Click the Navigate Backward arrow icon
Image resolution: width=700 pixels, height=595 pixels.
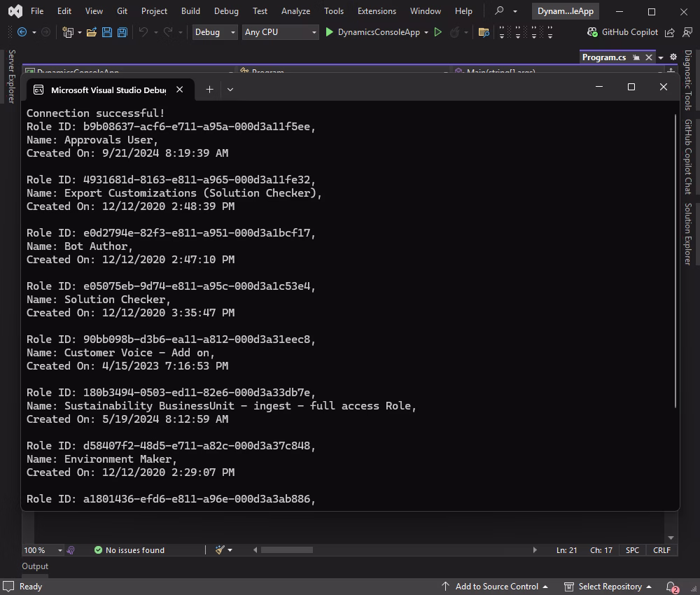click(x=22, y=32)
